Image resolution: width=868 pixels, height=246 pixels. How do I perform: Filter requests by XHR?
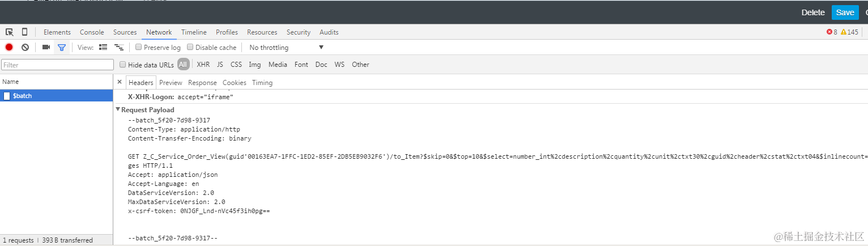(x=203, y=65)
